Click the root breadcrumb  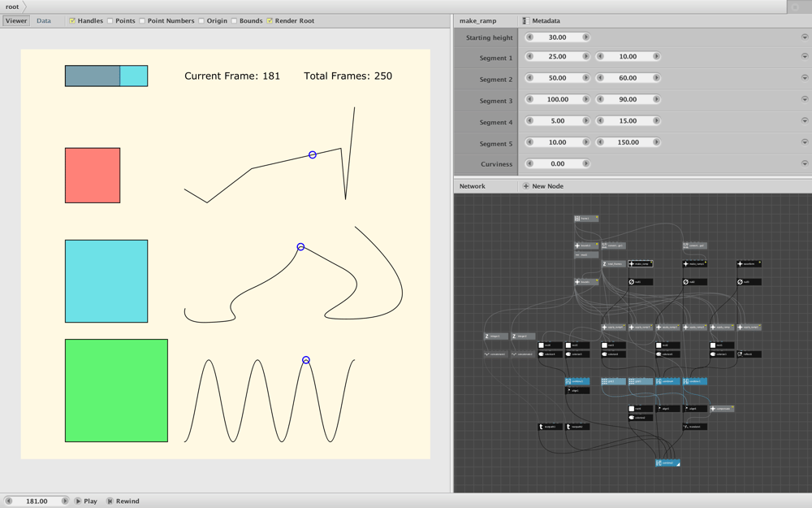coord(12,7)
